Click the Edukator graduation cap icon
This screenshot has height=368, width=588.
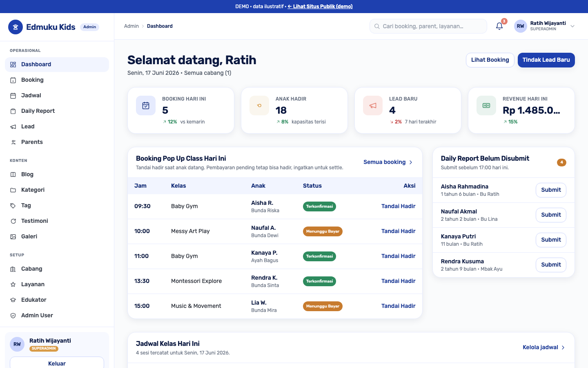[x=13, y=300]
